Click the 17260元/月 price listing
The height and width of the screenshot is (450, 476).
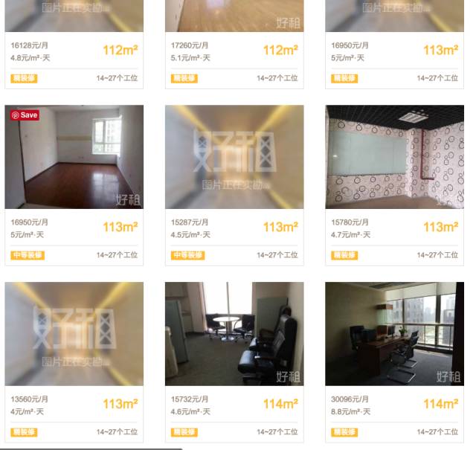[x=190, y=45]
